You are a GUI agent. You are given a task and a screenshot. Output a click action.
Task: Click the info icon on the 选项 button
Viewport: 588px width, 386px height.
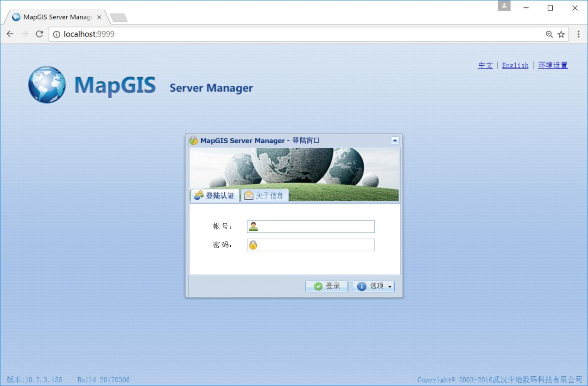(362, 286)
